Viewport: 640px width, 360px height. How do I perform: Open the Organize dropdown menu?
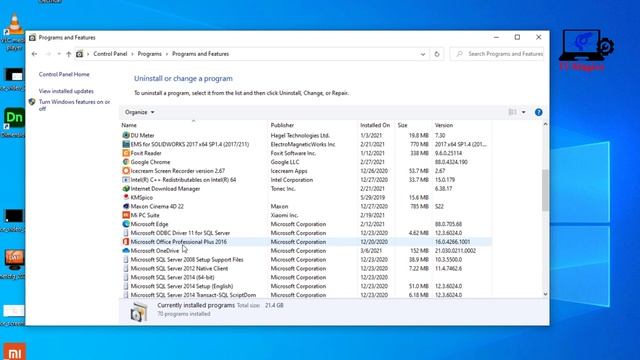[x=140, y=112]
